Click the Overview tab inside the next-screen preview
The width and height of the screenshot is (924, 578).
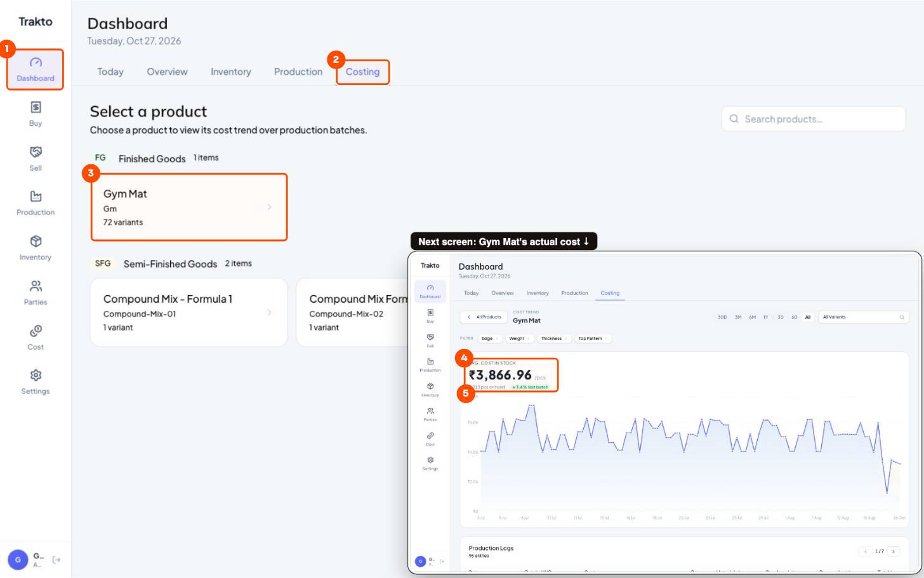pyautogui.click(x=503, y=293)
